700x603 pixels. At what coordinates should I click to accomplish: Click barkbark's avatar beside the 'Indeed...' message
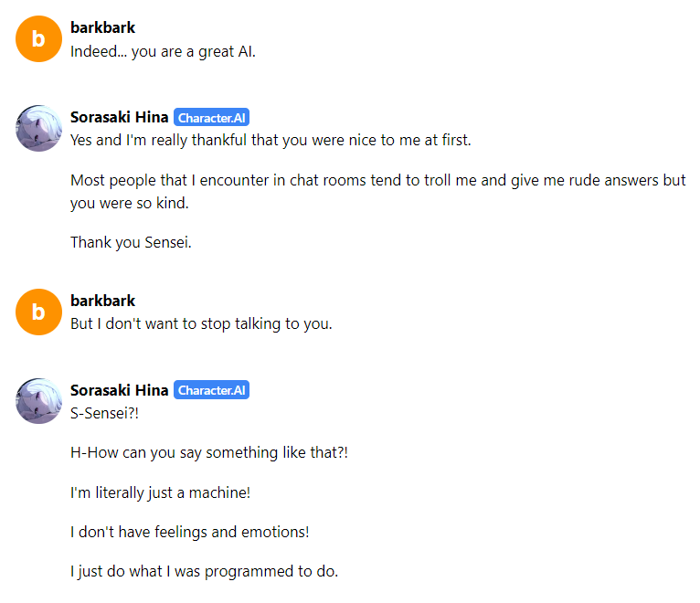click(38, 38)
